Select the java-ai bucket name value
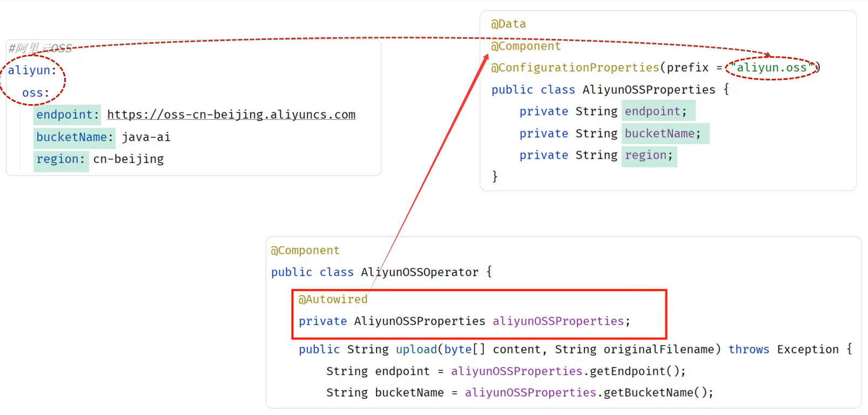The width and height of the screenshot is (868, 415). click(146, 138)
